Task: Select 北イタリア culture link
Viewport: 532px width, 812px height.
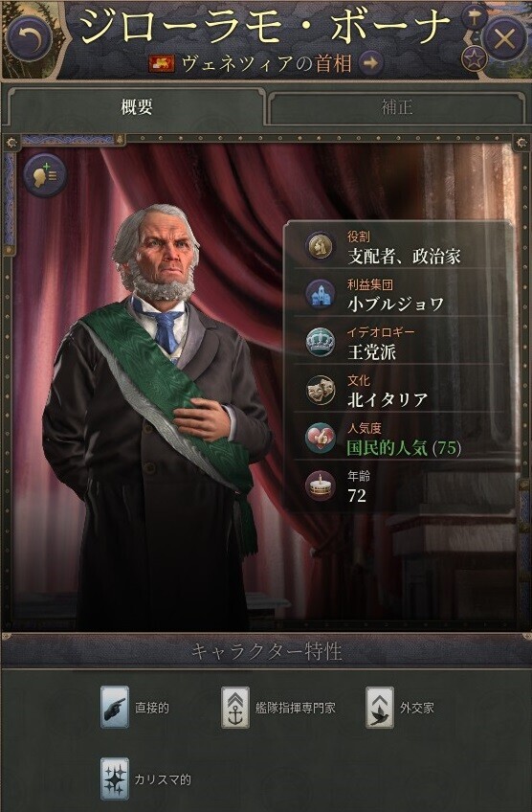Action: 388,400
